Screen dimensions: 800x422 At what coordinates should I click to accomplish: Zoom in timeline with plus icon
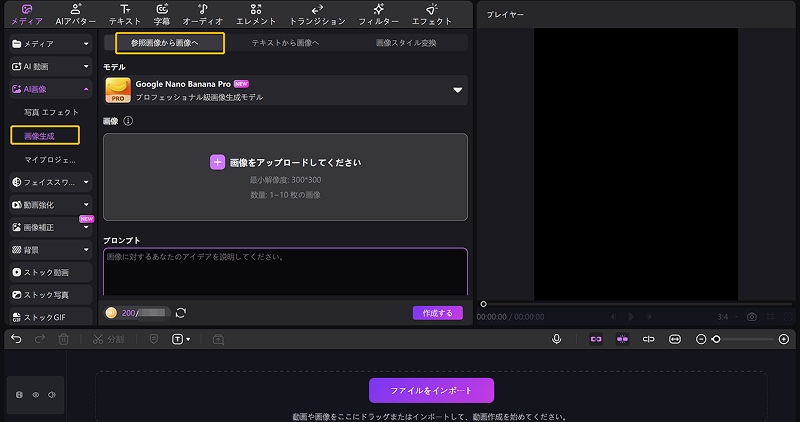(x=784, y=339)
